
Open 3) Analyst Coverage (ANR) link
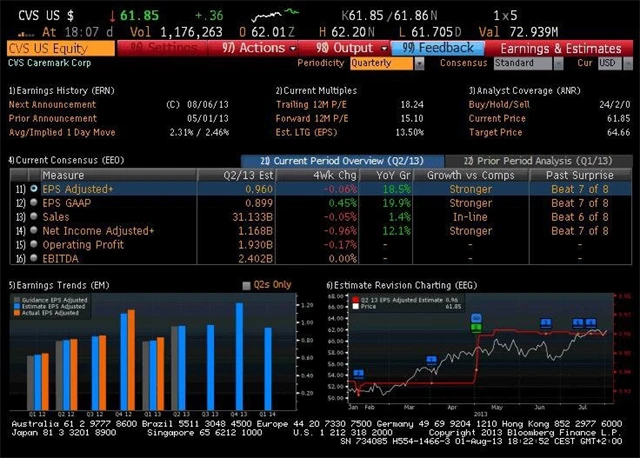pos(524,91)
